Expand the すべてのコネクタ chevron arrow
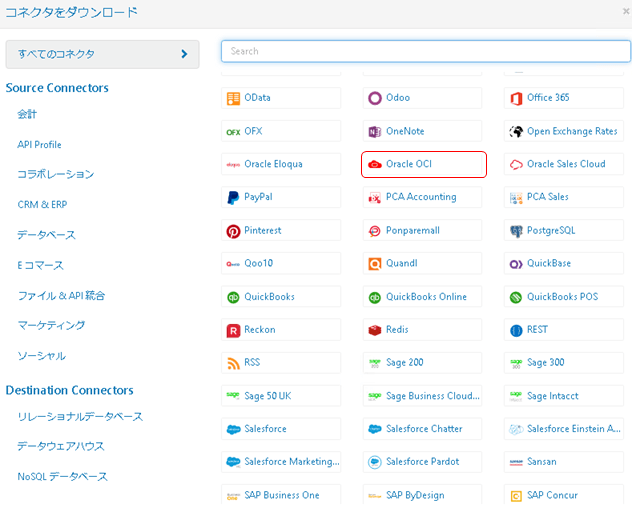The image size is (632, 516). pyautogui.click(x=184, y=54)
